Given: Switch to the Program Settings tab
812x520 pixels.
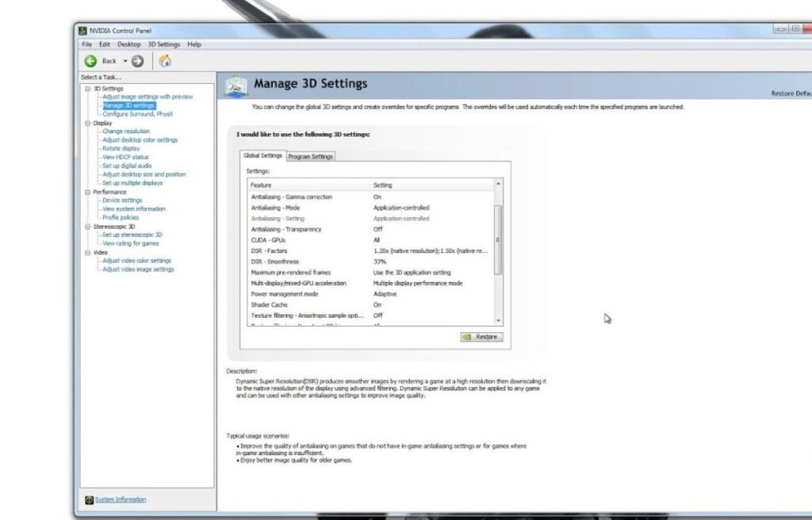Looking at the screenshot, I should pos(310,156).
